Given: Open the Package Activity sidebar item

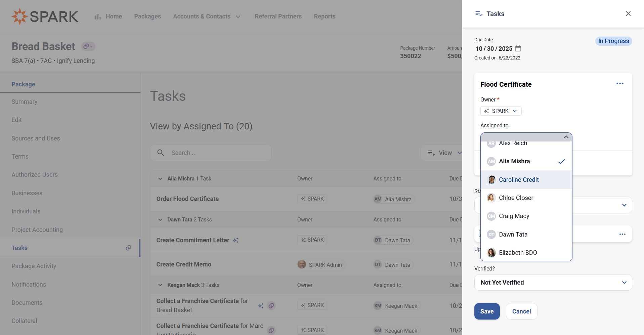Looking at the screenshot, I should pos(34,266).
